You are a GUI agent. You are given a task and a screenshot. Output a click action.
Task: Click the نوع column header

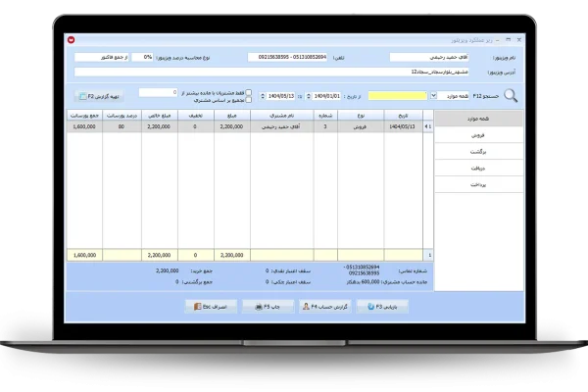point(361,116)
